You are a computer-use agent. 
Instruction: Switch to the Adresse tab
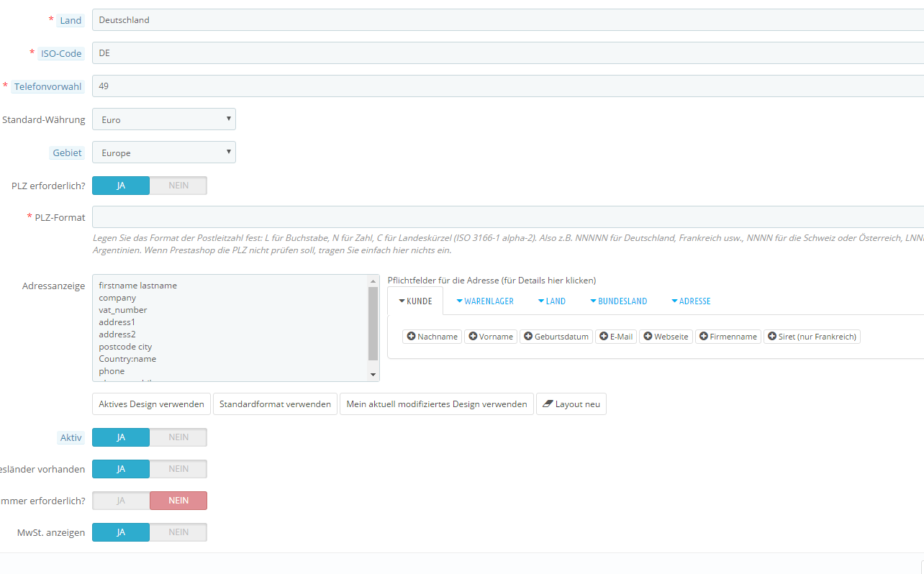pyautogui.click(x=690, y=301)
